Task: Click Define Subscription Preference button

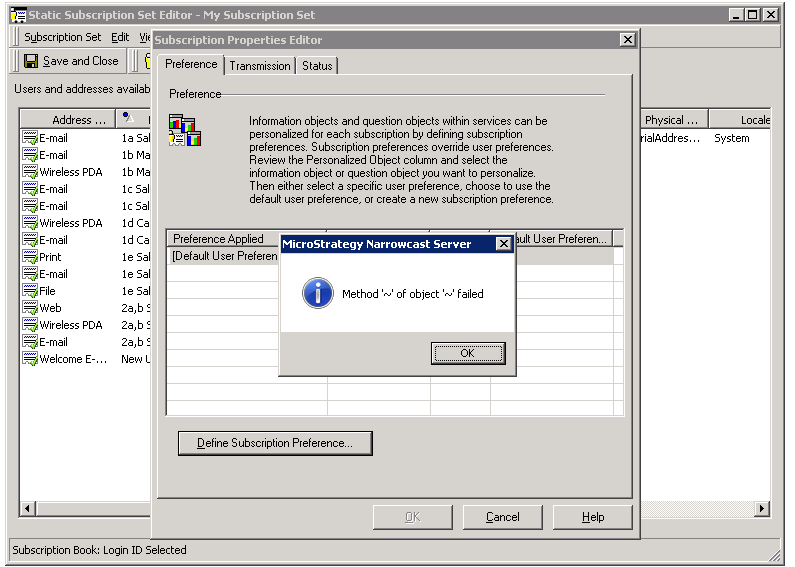Action: (274, 443)
